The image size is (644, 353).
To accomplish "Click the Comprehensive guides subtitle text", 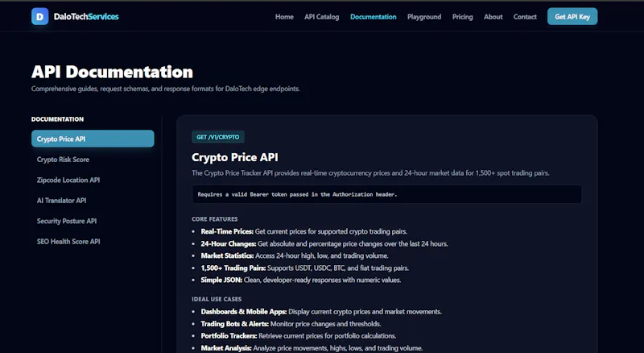I will coord(166,89).
